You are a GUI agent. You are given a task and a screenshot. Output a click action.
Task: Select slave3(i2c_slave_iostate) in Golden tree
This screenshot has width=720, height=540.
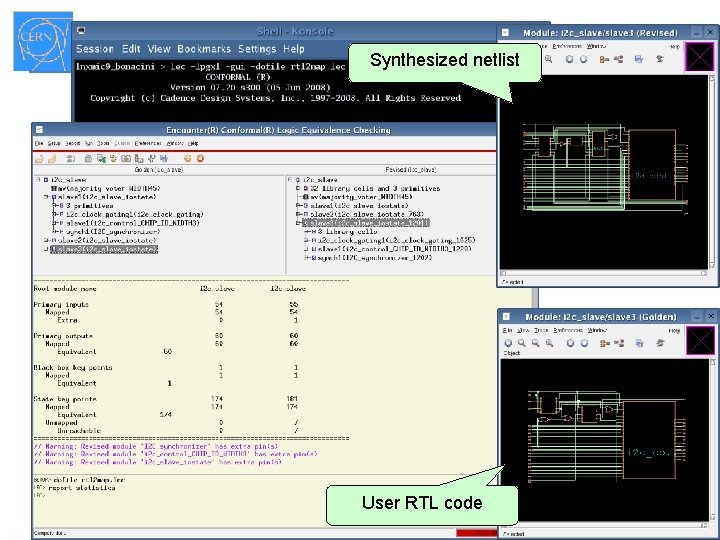[x=104, y=249]
